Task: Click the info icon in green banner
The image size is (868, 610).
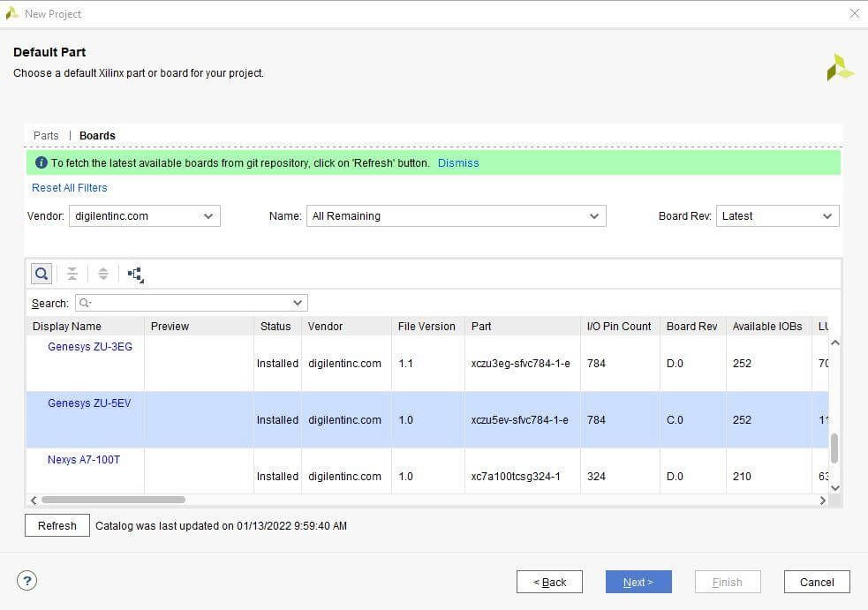Action: 41,163
